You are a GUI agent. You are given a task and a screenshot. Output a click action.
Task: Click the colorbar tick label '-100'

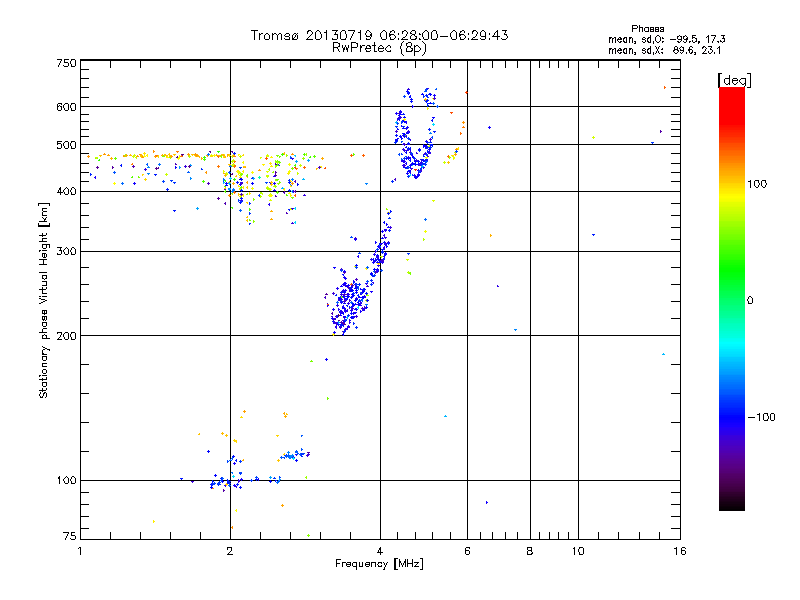tap(761, 417)
